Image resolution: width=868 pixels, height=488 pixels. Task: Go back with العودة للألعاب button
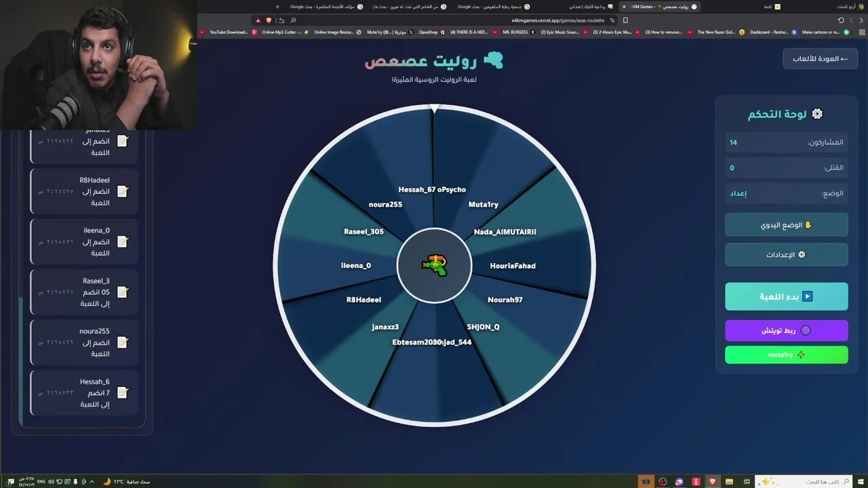[821, 58]
